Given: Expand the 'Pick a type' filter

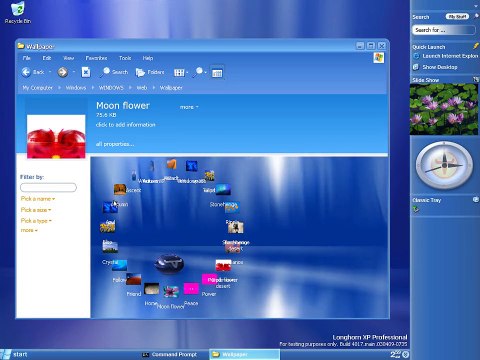Looking at the screenshot, I should [x=36, y=221].
